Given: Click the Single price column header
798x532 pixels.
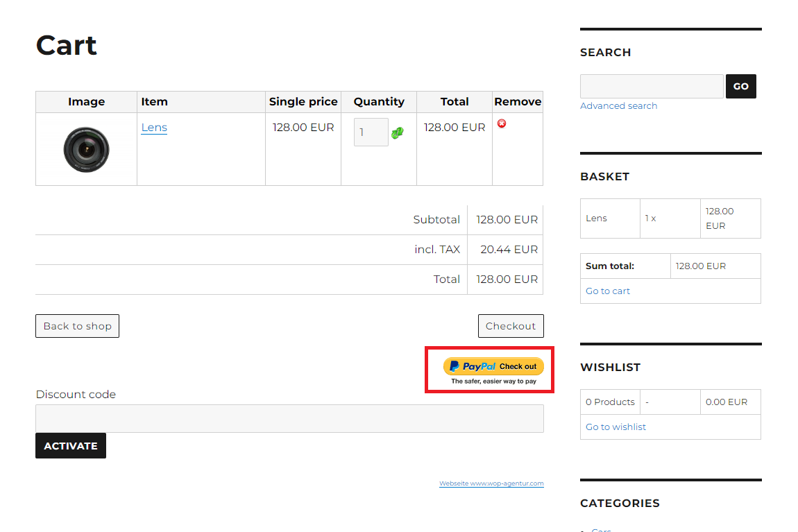Looking at the screenshot, I should point(303,102).
